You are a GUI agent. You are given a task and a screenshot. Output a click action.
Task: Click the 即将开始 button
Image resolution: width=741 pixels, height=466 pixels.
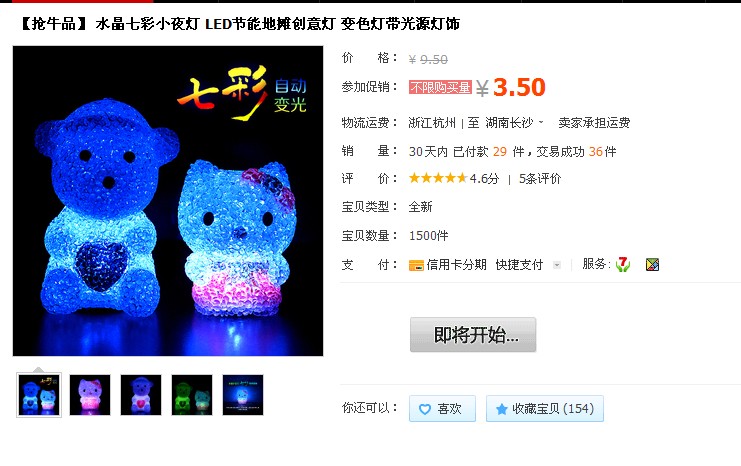point(473,335)
